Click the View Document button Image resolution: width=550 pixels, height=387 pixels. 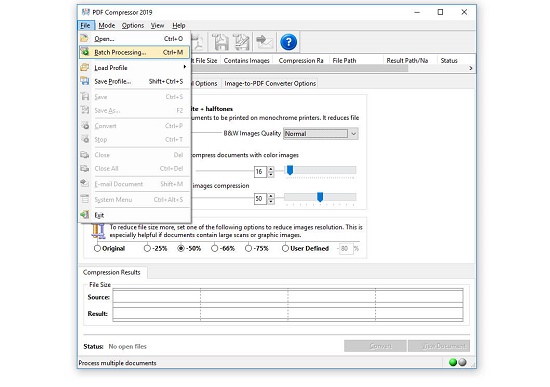pos(439,346)
